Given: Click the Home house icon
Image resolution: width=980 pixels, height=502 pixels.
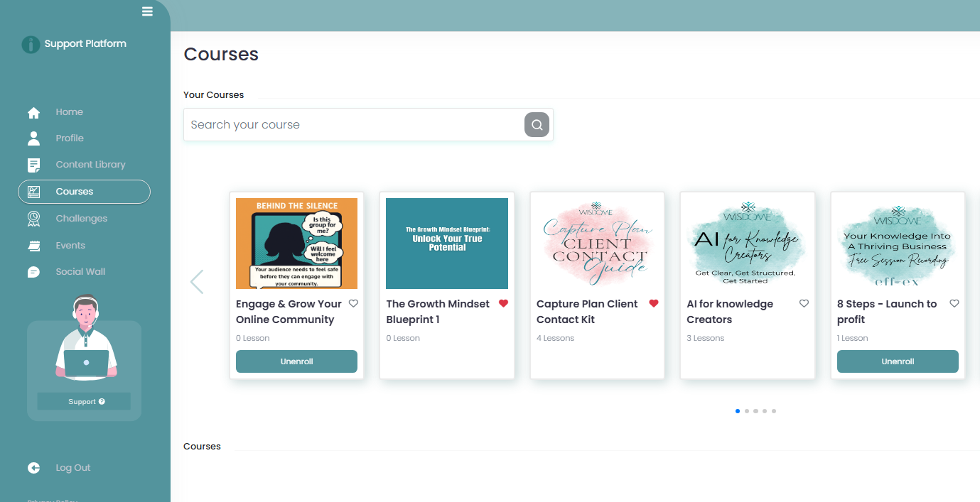Looking at the screenshot, I should point(33,112).
